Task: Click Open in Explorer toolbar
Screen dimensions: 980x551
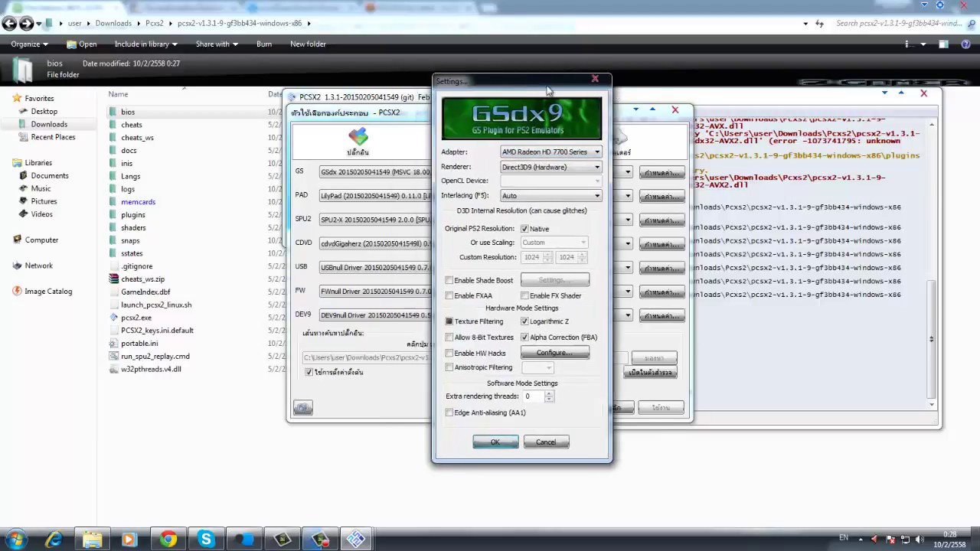Action: pos(81,44)
